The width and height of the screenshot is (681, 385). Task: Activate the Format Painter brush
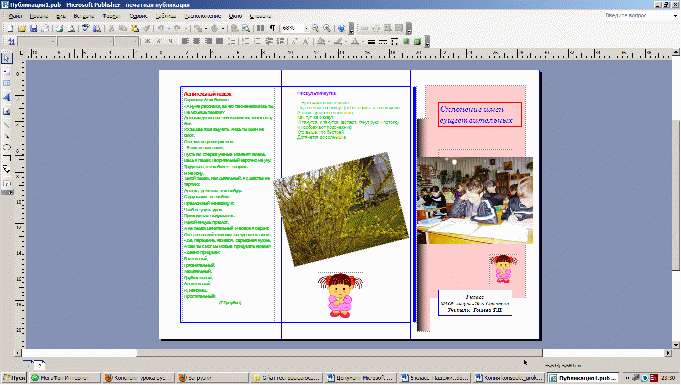tap(147, 28)
